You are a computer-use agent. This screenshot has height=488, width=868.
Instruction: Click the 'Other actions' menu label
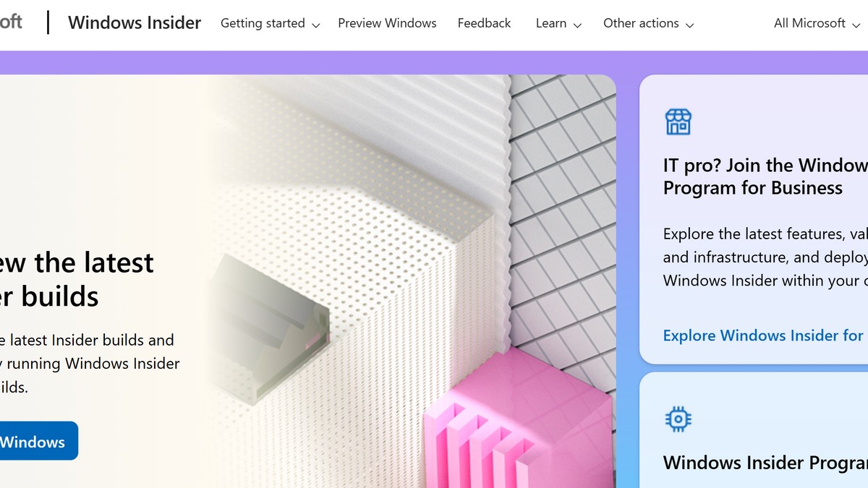[x=641, y=23]
